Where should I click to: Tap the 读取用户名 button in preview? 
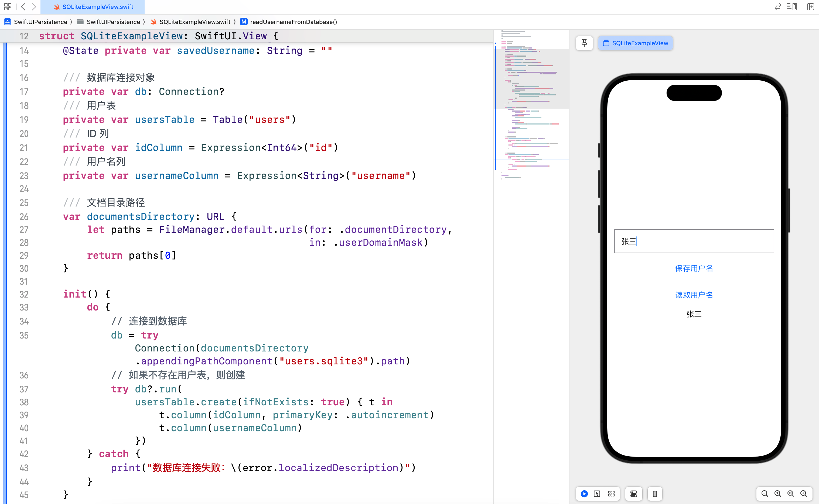694,295
